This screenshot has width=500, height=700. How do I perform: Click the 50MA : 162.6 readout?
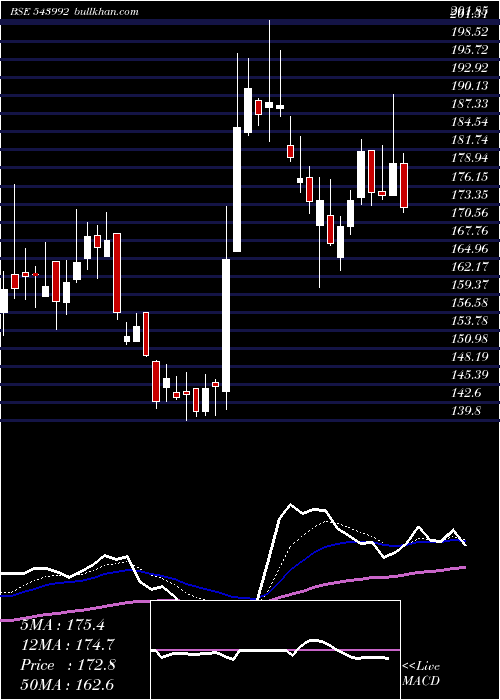[67, 685]
